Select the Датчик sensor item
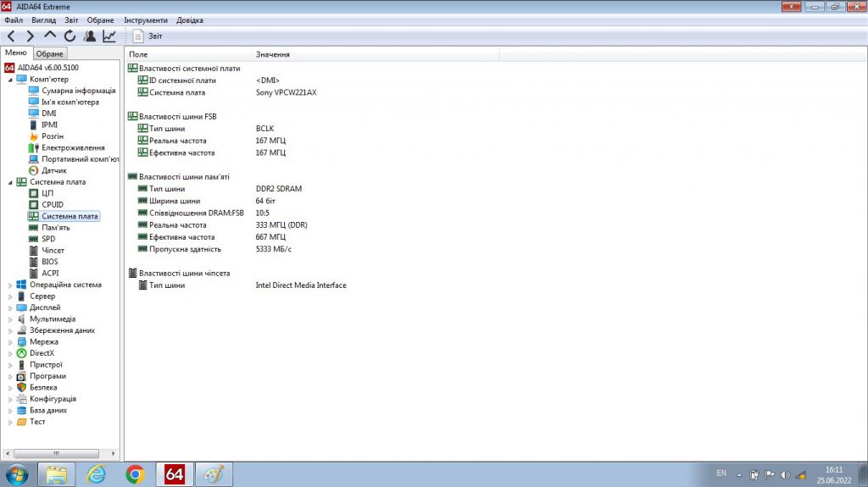This screenshot has height=487, width=868. 53,170
